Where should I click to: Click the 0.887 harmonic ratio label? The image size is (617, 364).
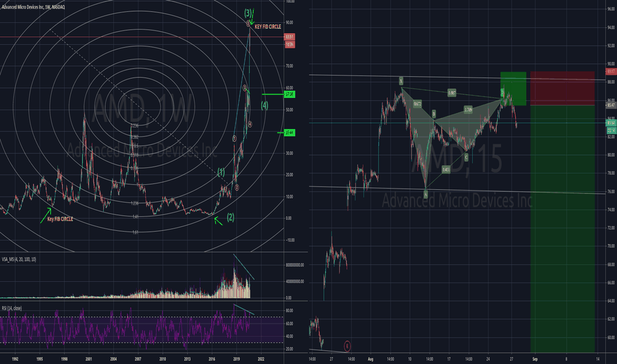pyautogui.click(x=451, y=93)
